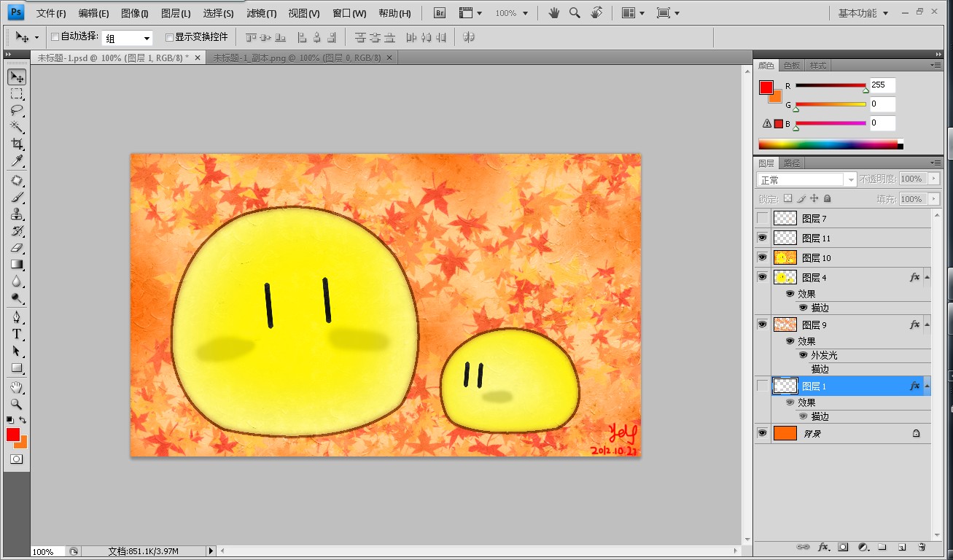Toggle visibility of 图层 1
This screenshot has width=953, height=560.
763,386
